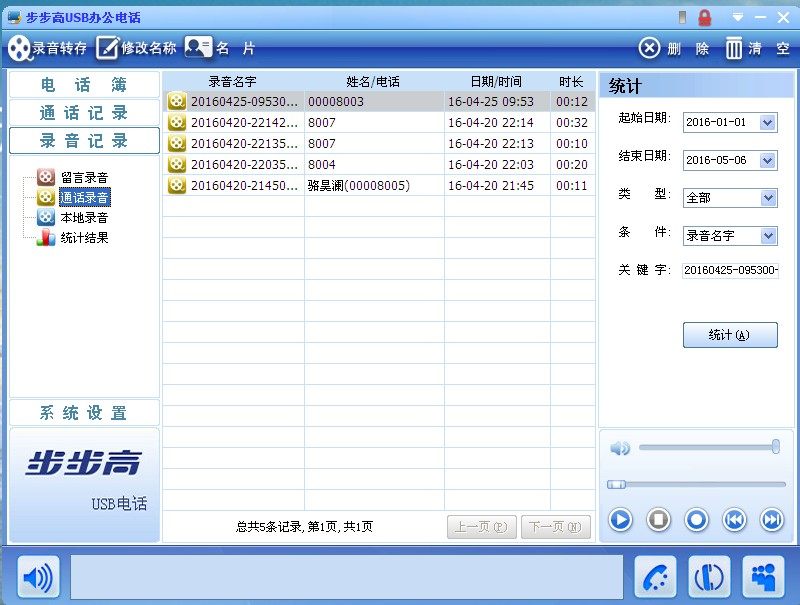The width and height of the screenshot is (800, 605).
Task: Open the 系统设置 panel tab
Action: 84,413
